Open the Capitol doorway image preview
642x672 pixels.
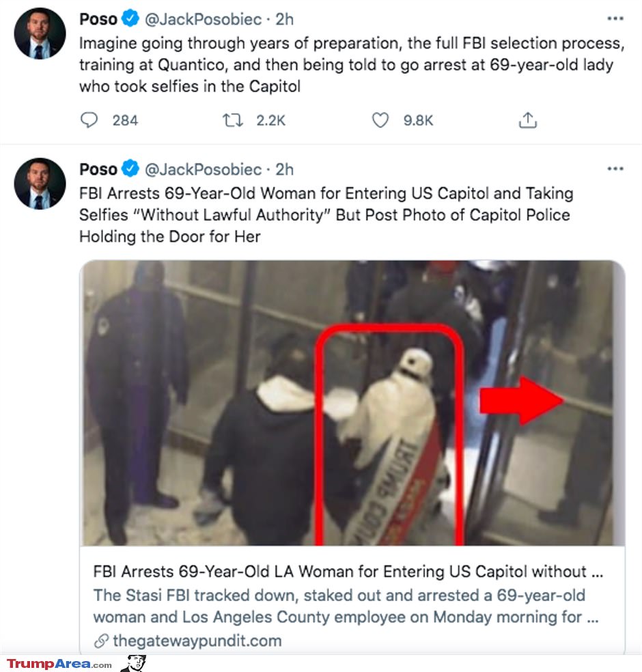pyautogui.click(x=352, y=403)
